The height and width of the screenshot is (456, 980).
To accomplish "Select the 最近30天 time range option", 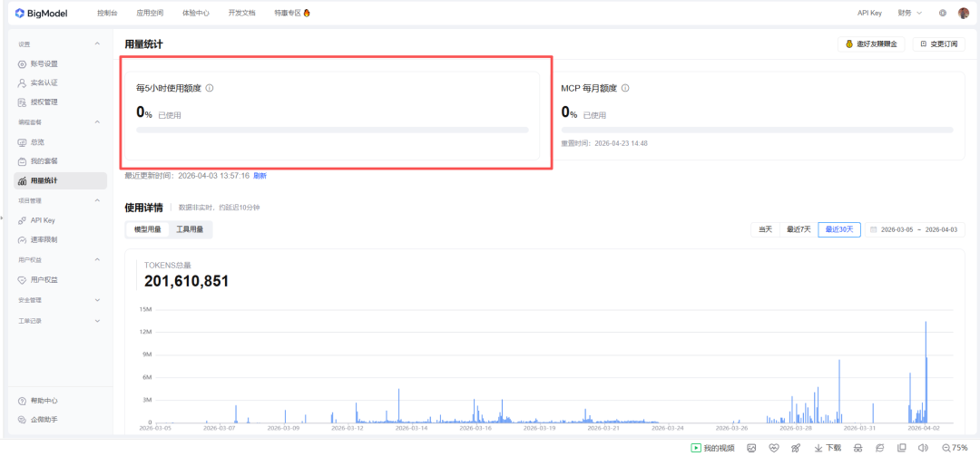I will (839, 229).
